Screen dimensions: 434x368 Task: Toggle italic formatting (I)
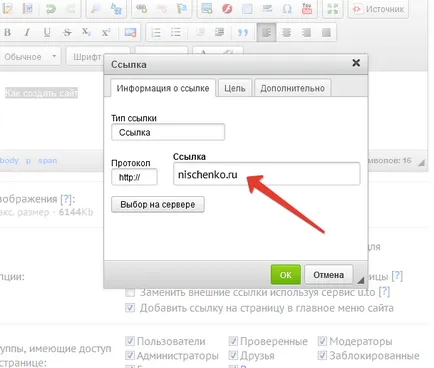pyautogui.click(x=27, y=32)
